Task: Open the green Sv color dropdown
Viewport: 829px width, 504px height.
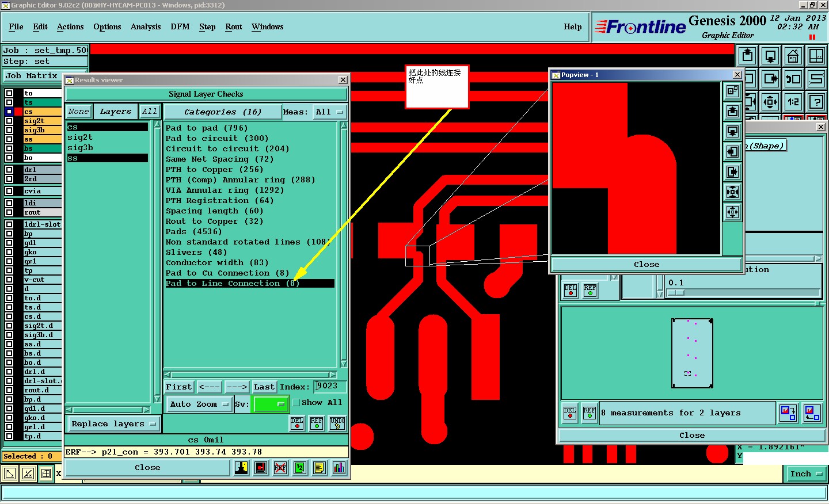Action: pyautogui.click(x=270, y=404)
